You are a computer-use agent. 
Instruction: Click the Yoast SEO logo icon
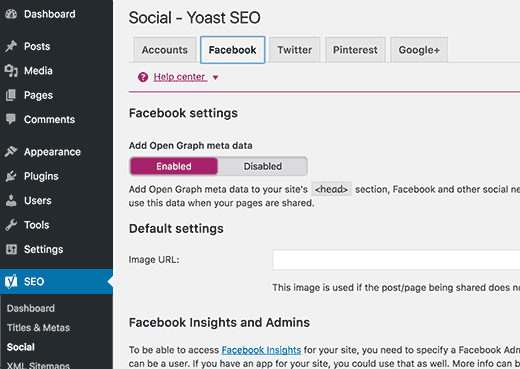point(11,282)
